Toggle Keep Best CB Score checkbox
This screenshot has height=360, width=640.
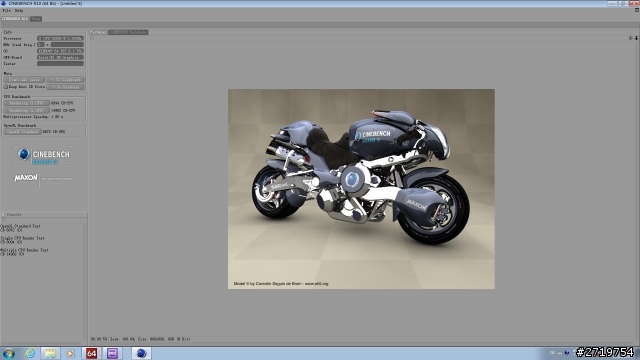(6, 87)
